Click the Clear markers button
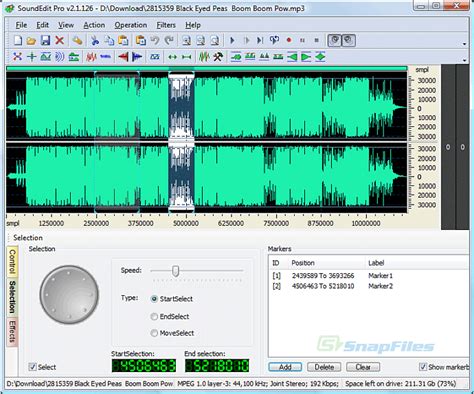This screenshot has width=474, height=394. 363,367
